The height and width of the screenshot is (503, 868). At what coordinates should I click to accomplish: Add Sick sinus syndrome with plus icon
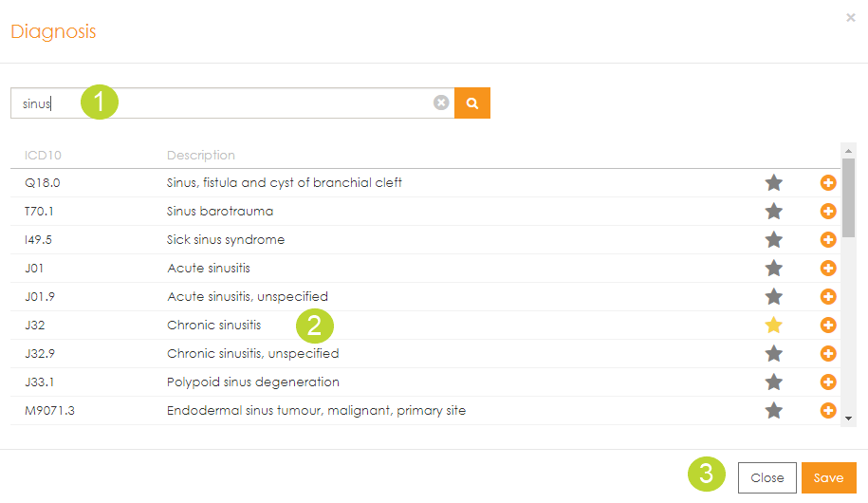click(x=827, y=239)
